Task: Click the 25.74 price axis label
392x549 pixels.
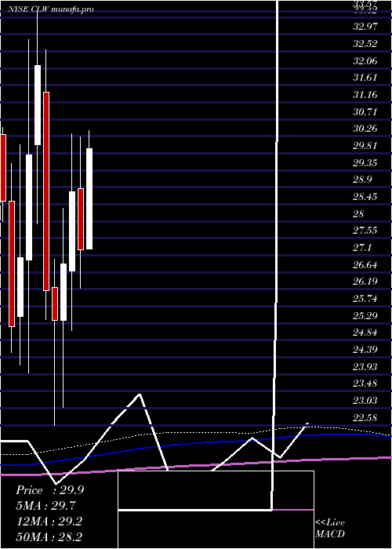Action: [x=365, y=299]
